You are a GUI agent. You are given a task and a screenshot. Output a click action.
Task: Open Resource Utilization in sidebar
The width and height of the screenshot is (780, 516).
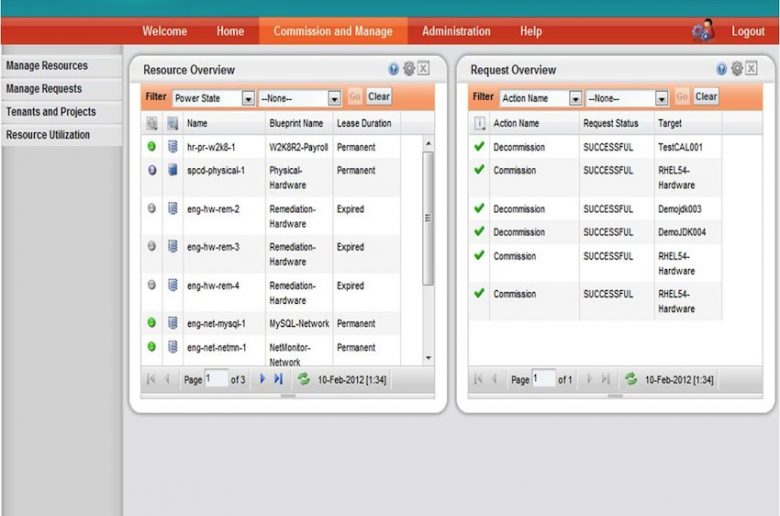pos(62,135)
